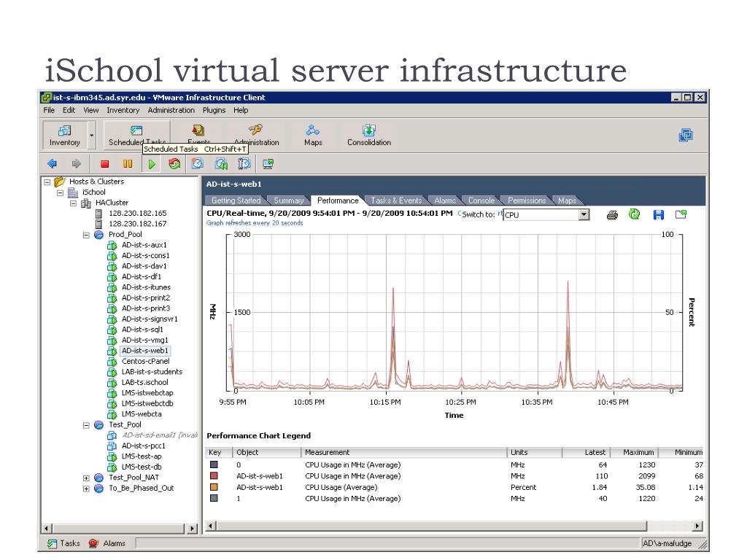
Task: Switch to the Summary tab
Action: pyautogui.click(x=289, y=201)
